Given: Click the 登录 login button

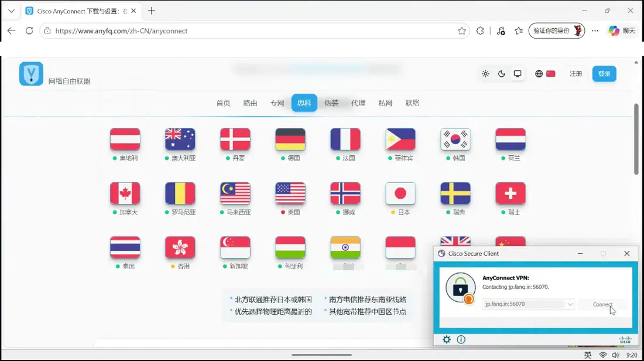Looking at the screenshot, I should click(604, 74).
